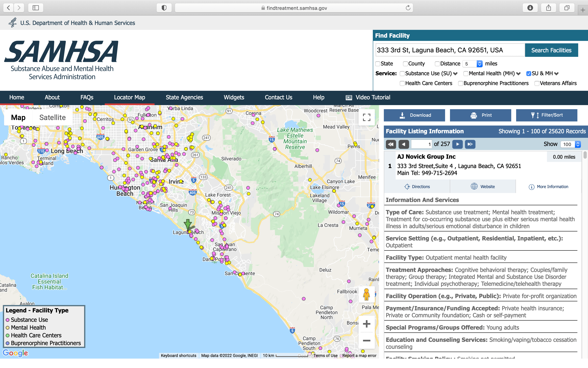Open the distance miles dropdown
Screen dimensions: 588x368
coord(472,64)
